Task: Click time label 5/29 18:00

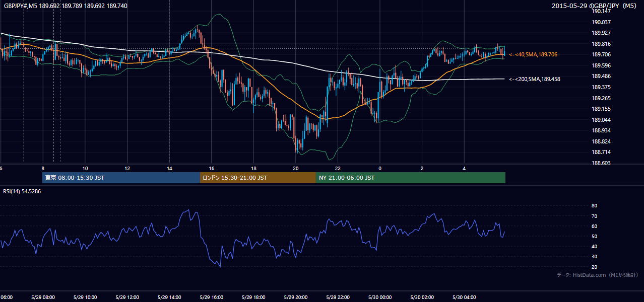Action: [253, 297]
